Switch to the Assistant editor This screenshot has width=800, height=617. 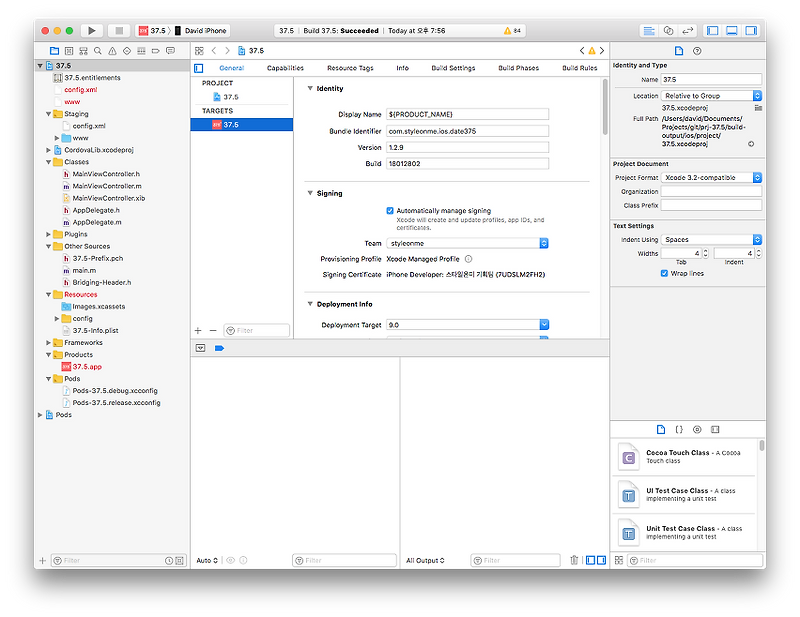point(668,31)
